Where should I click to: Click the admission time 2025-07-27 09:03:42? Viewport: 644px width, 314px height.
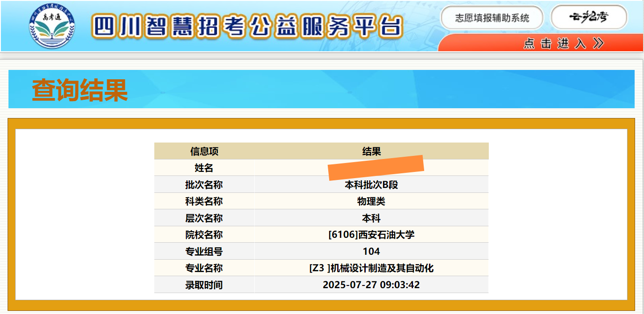[x=372, y=285]
